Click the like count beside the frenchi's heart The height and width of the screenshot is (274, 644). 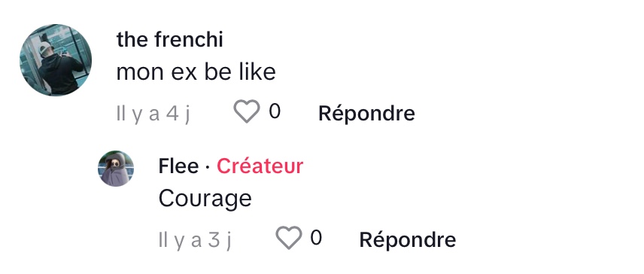275,111
